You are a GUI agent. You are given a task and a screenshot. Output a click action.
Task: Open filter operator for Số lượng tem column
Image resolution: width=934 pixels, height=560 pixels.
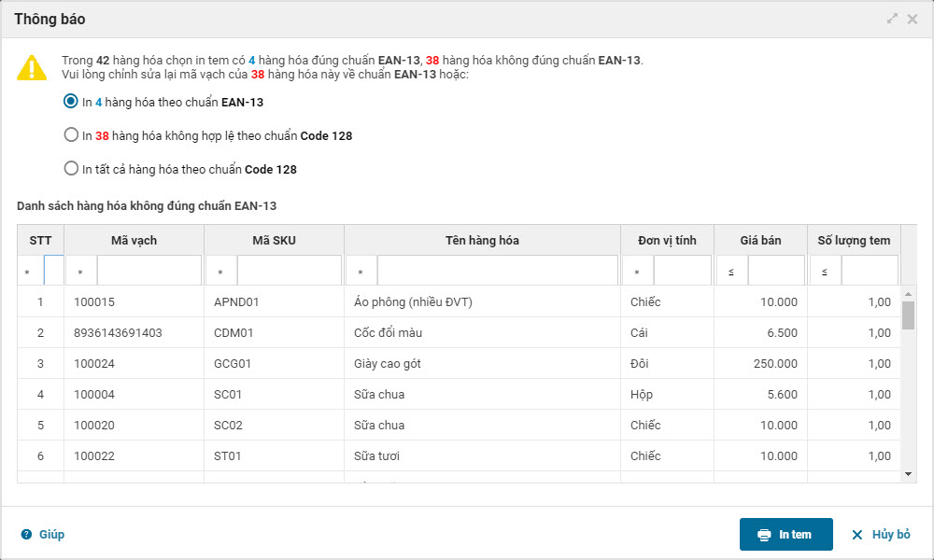pos(825,272)
